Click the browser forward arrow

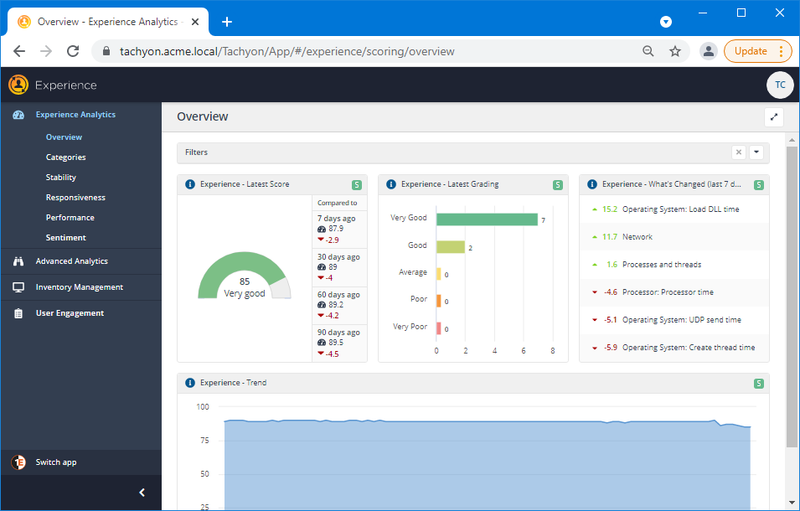[46, 51]
